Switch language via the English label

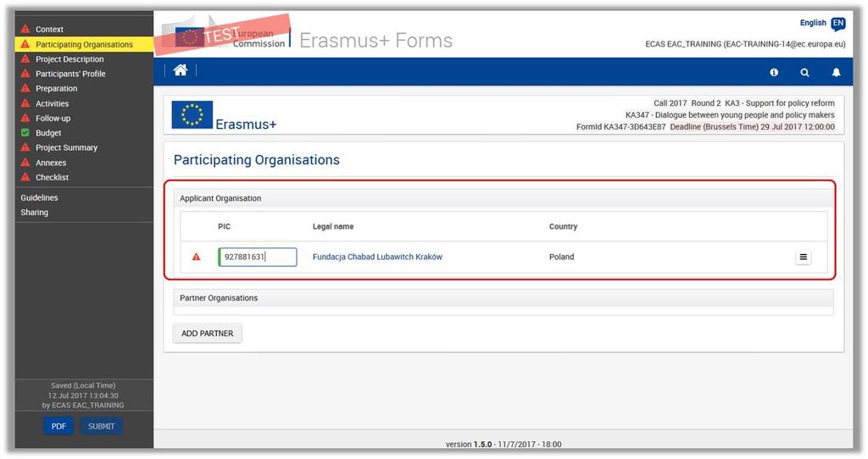click(813, 23)
